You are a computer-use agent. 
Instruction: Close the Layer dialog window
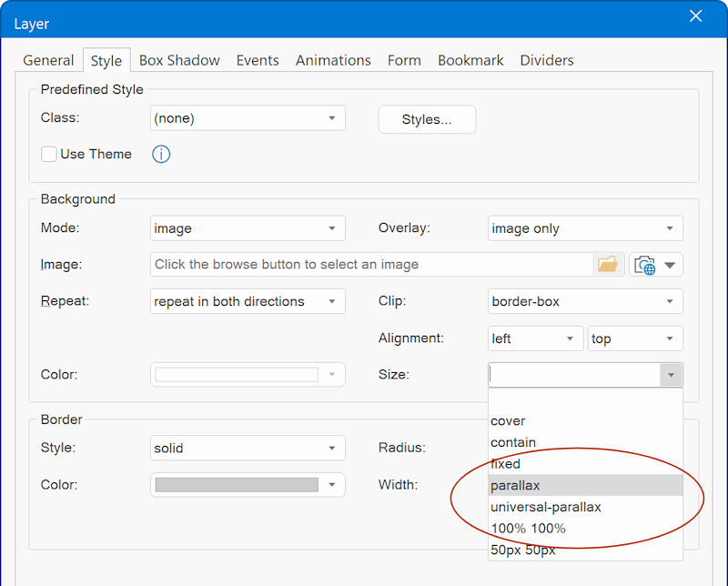(x=695, y=16)
